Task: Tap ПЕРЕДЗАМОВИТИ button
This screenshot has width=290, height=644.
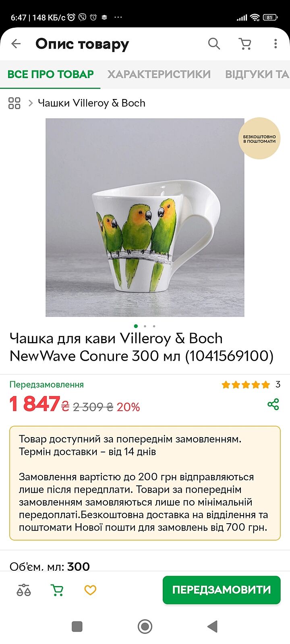Action: (x=222, y=590)
